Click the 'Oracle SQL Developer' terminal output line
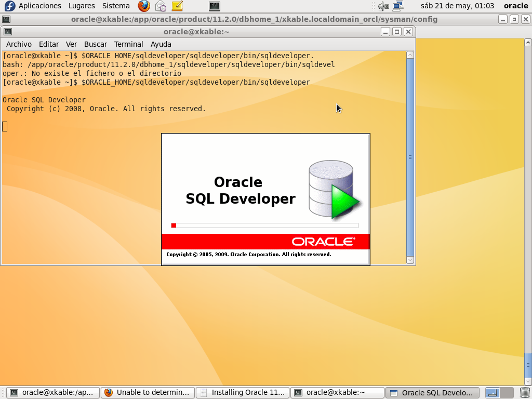The image size is (532, 399). pyautogui.click(x=44, y=100)
